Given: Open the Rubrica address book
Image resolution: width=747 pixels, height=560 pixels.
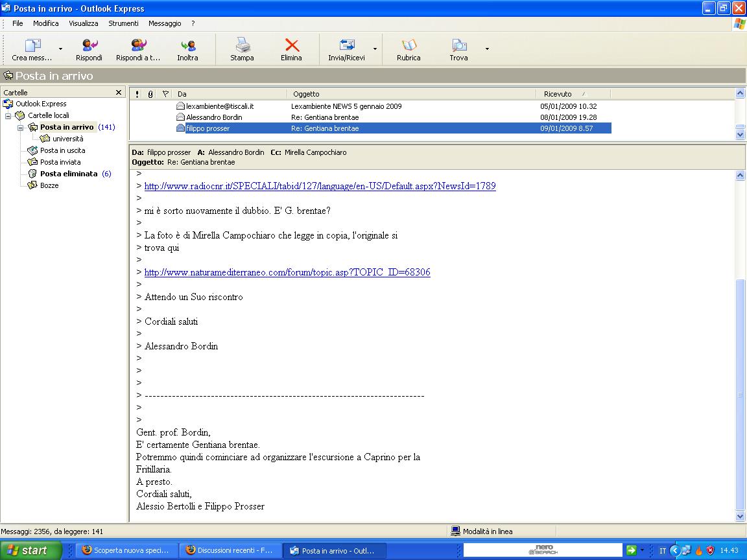Looking at the screenshot, I should point(409,49).
